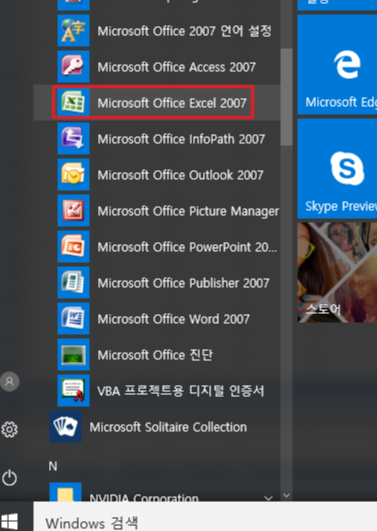Open the user account icon
This screenshot has width=377, height=531.
9,382
